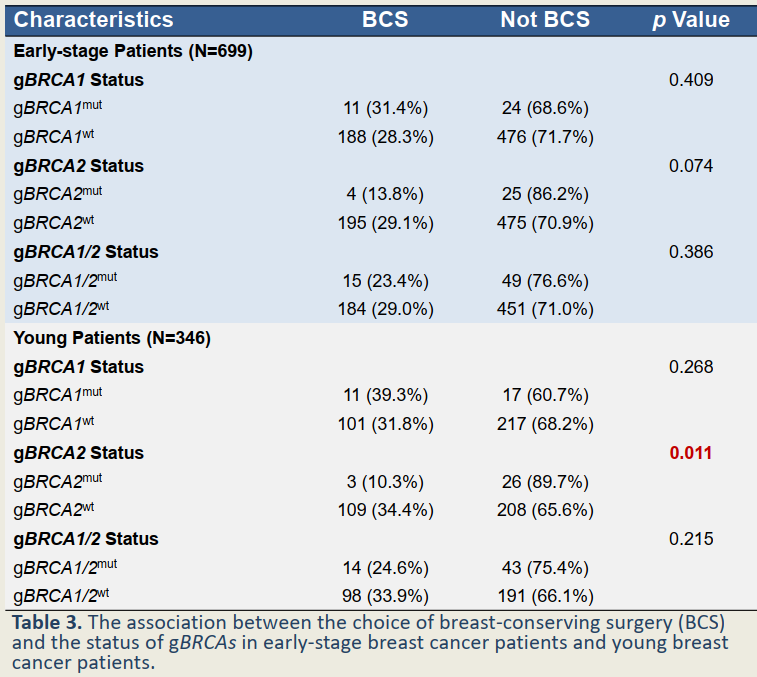Select the 0.215 p value cell

pyautogui.click(x=691, y=539)
